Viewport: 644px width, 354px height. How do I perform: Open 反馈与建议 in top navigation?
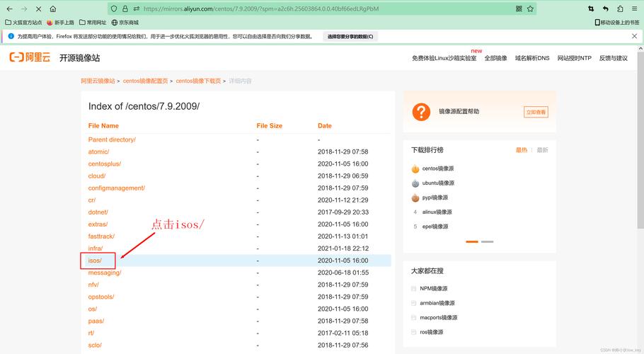click(x=613, y=58)
